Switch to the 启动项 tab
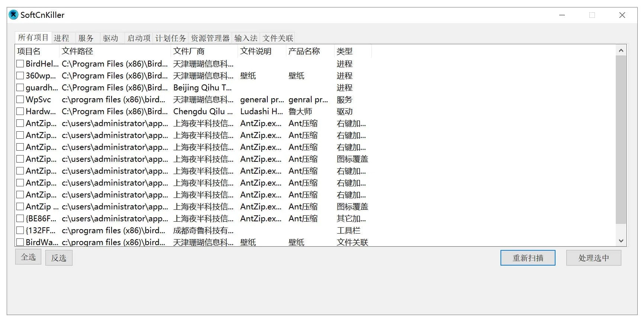 pyautogui.click(x=139, y=38)
